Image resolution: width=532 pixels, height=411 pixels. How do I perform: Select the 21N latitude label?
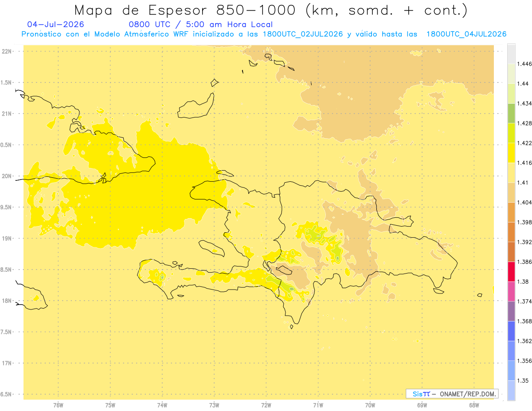[x=7, y=114]
